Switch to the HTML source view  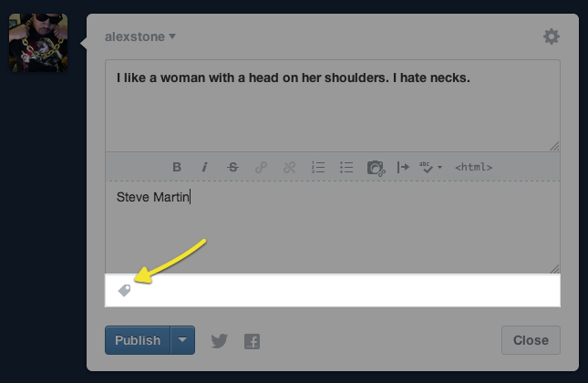point(473,167)
